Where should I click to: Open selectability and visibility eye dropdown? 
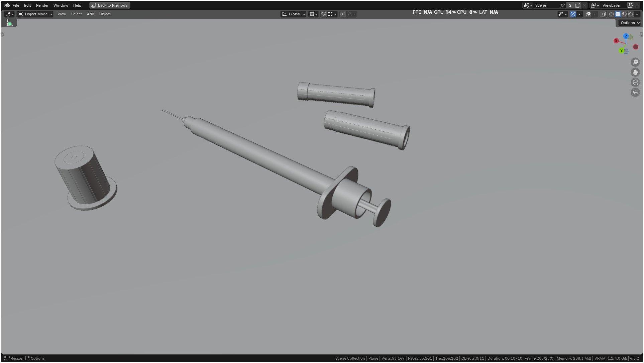point(562,14)
